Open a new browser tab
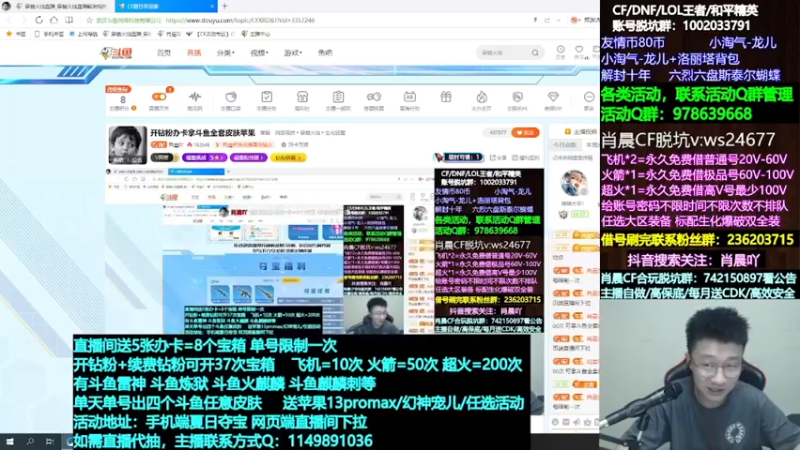 [224, 6]
